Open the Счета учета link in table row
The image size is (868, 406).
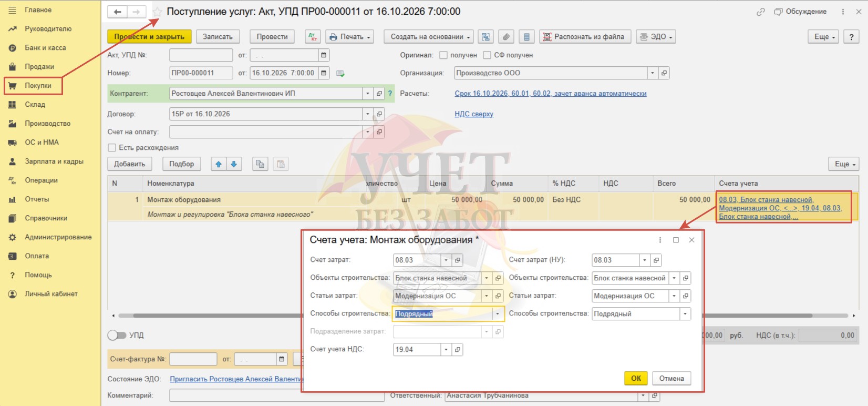[x=780, y=208]
